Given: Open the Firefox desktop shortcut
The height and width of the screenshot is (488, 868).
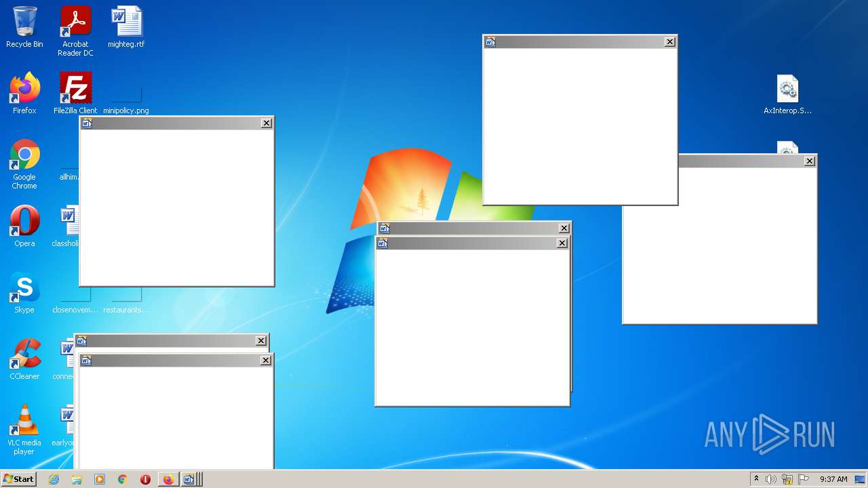Looking at the screenshot, I should pyautogui.click(x=24, y=94).
